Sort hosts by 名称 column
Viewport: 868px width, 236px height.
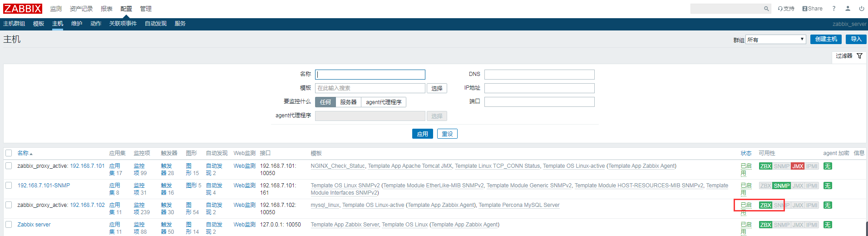25,153
